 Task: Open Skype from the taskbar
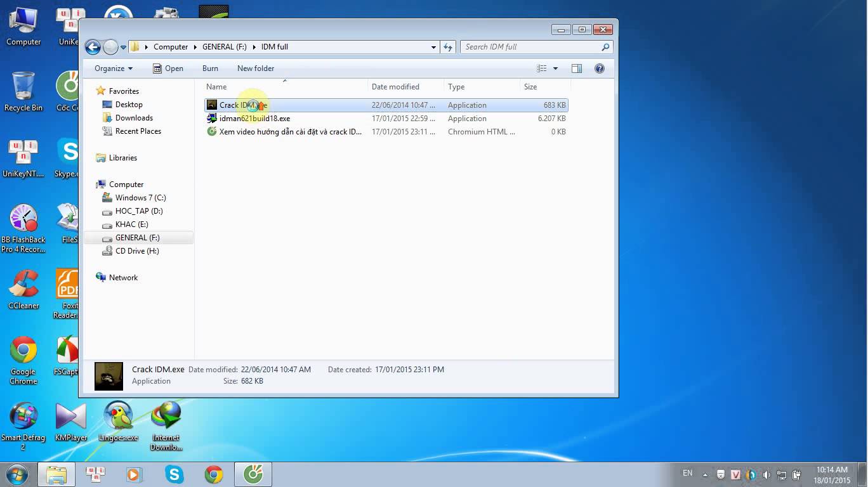click(x=174, y=474)
